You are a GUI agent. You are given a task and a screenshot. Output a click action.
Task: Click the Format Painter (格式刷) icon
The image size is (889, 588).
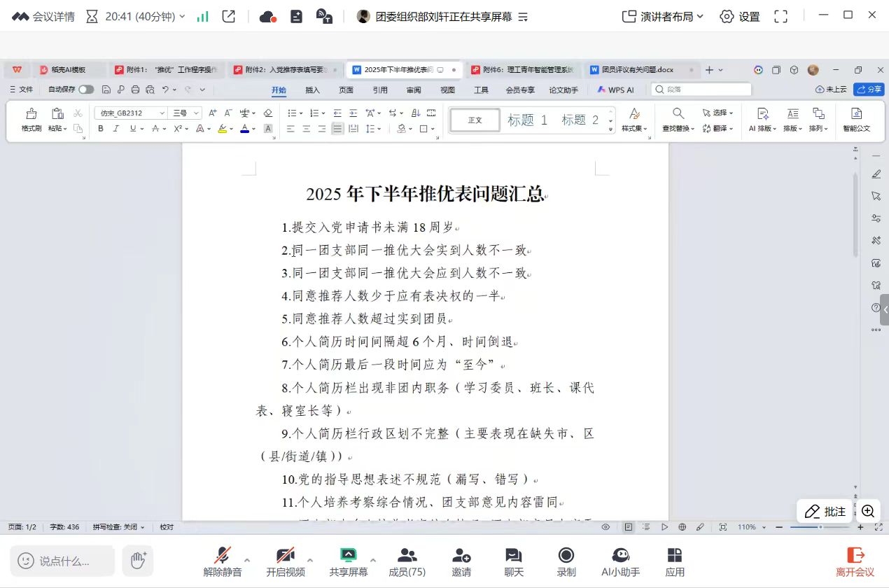(x=31, y=119)
